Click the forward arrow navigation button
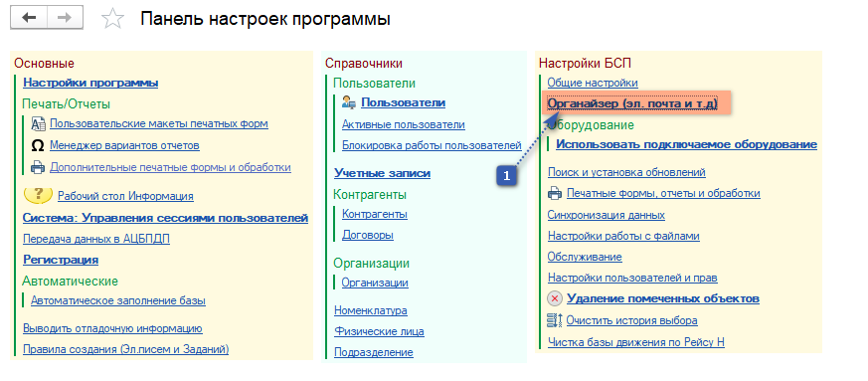The image size is (868, 381). tap(66, 18)
